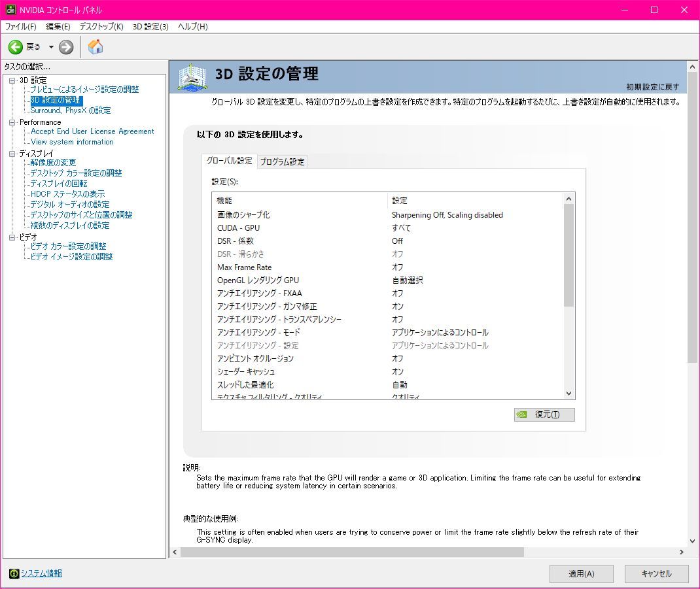Screen dimensions: 700x589
Task: Select the シェーダー キャッシュ row
Action: 387,372
